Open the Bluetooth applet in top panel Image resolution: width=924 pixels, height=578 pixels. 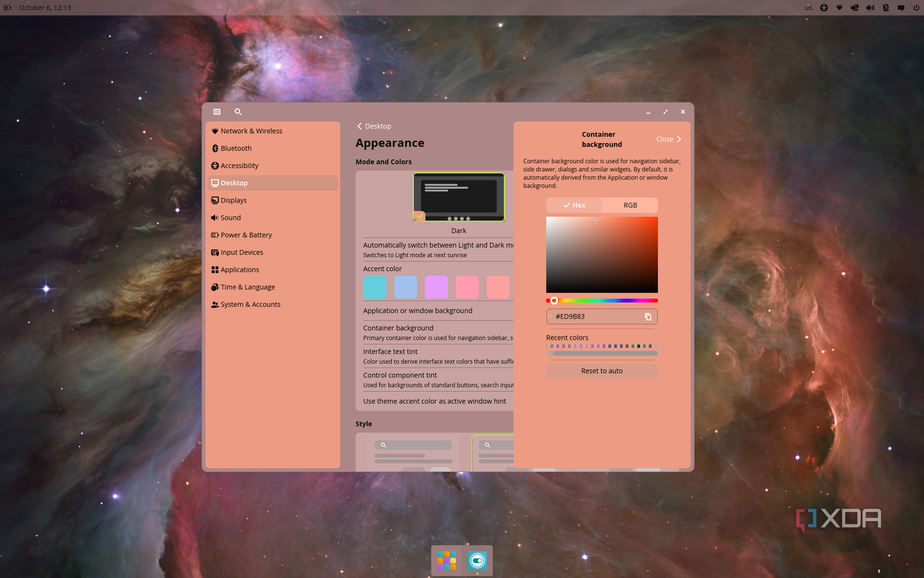pos(886,8)
